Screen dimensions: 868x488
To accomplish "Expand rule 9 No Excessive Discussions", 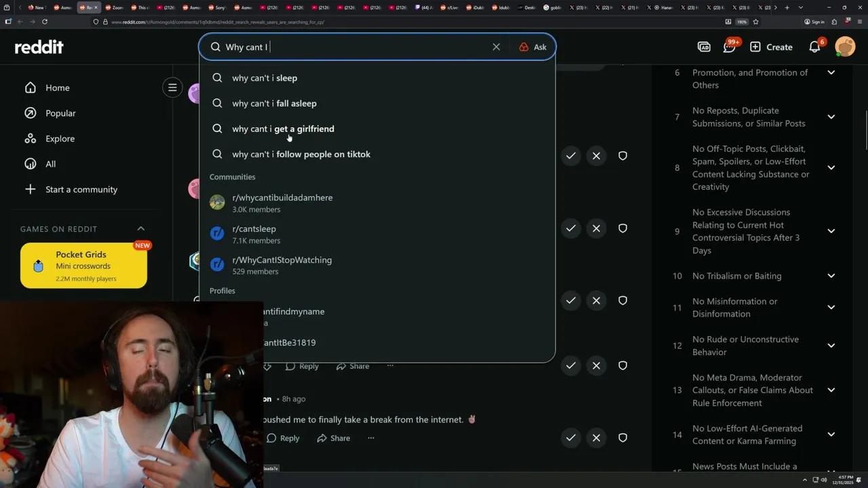I will [831, 231].
